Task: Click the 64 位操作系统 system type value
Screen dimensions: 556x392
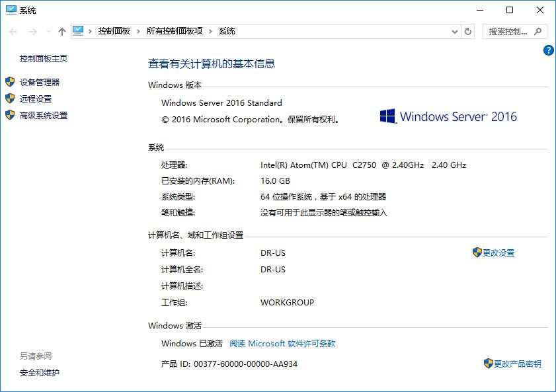Action: [323, 197]
